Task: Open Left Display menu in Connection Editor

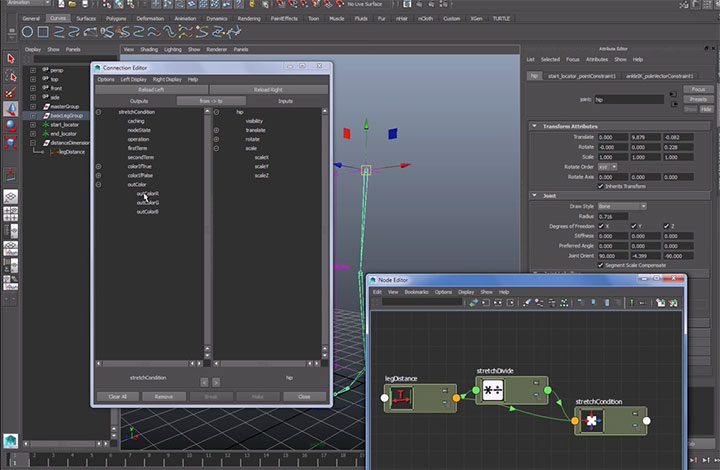Action: [x=134, y=79]
